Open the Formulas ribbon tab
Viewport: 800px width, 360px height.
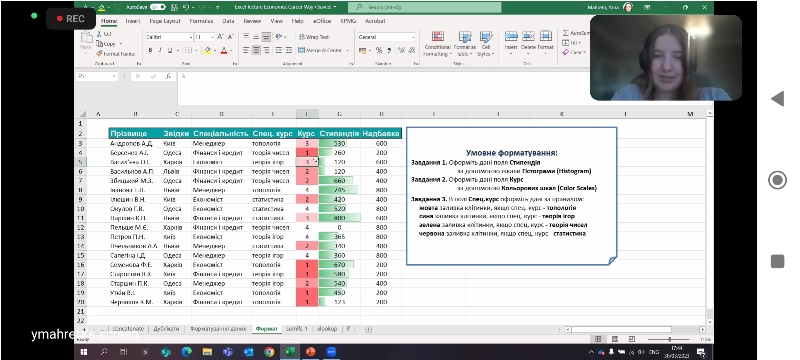click(201, 21)
